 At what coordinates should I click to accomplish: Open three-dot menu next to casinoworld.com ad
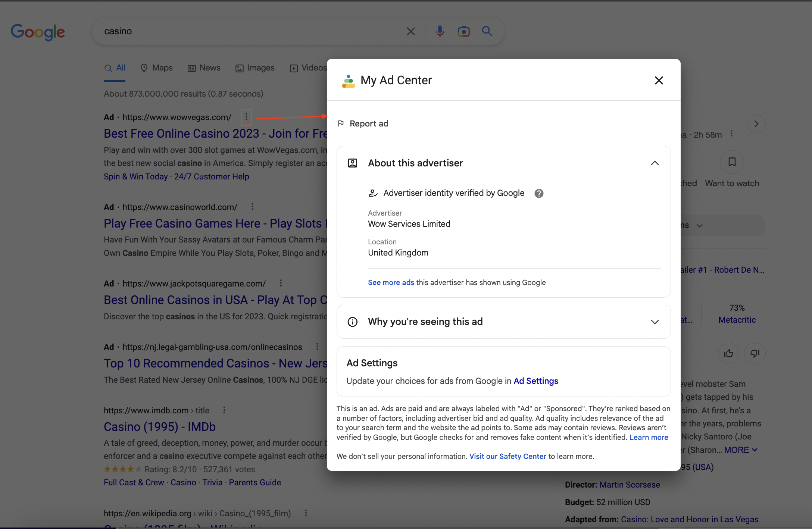[x=253, y=207]
